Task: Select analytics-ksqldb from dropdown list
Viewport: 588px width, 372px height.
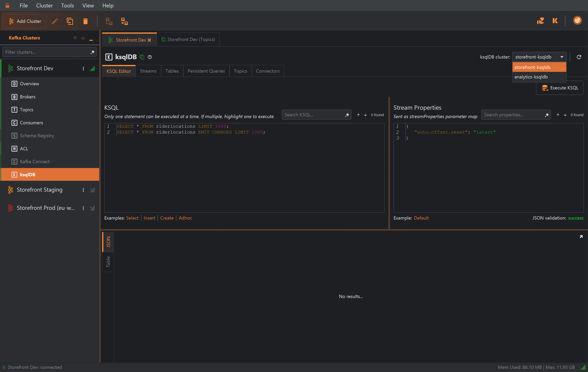Action: [539, 77]
